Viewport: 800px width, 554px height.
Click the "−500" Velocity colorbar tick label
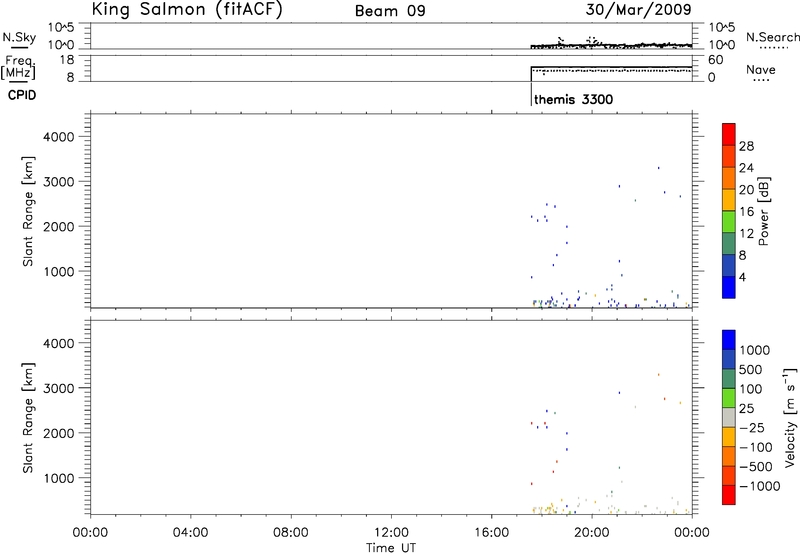(x=755, y=467)
